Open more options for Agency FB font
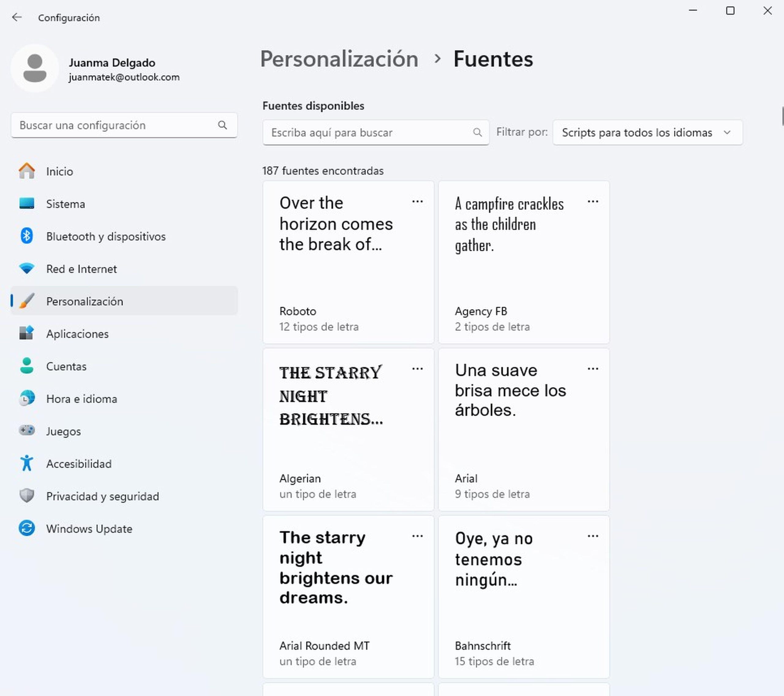 (593, 201)
